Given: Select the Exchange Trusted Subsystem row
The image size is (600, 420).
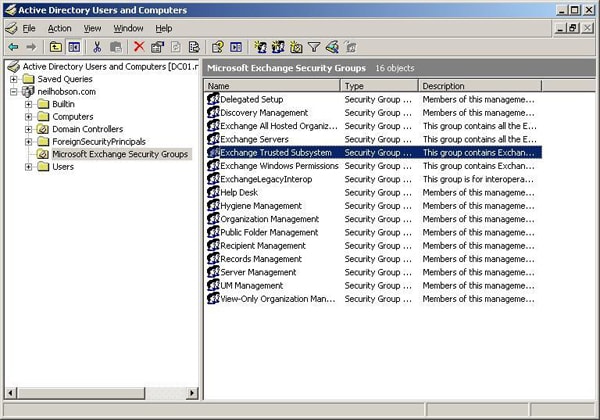Looking at the screenshot, I should click(374, 152).
